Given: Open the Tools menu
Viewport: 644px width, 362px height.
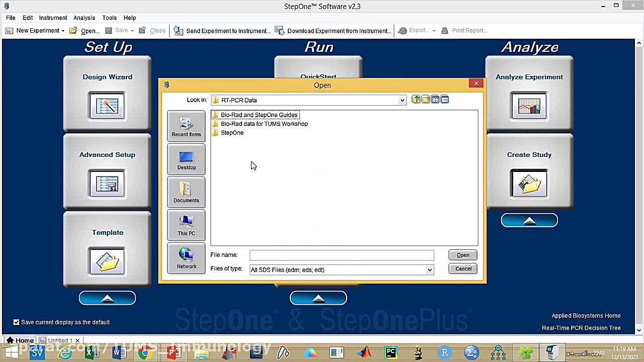Looking at the screenshot, I should click(x=109, y=18).
